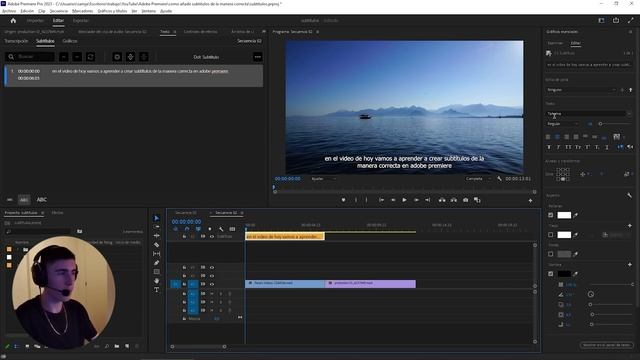The image size is (640, 360).
Task: Open Program monitor button editor plus
Action: (530, 200)
